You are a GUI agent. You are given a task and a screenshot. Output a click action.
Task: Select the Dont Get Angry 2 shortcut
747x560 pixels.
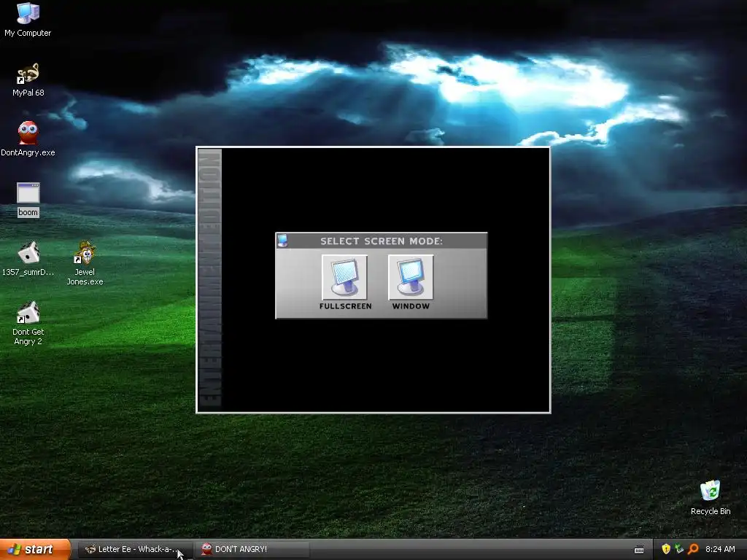pos(28,323)
